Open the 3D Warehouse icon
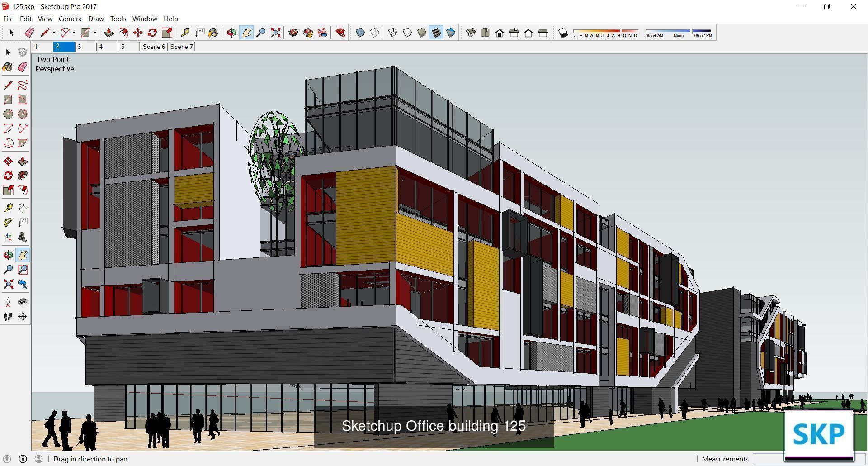The image size is (868, 466). pos(293,33)
